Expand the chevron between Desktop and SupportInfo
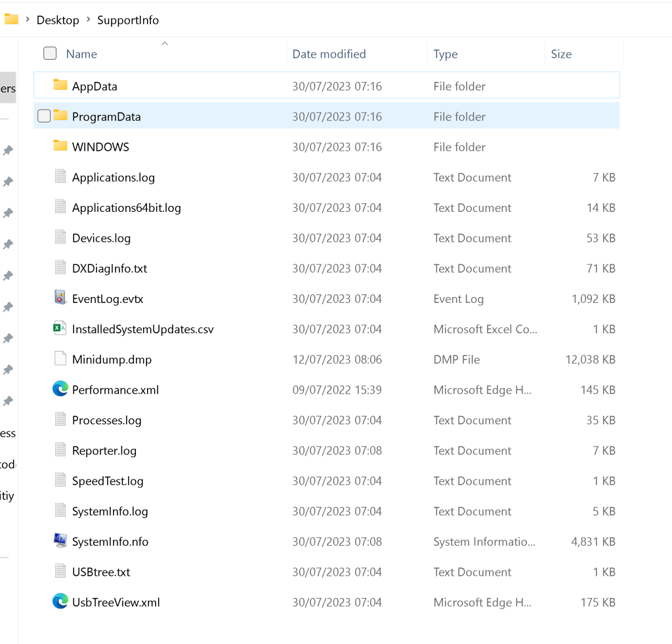 pos(89,20)
